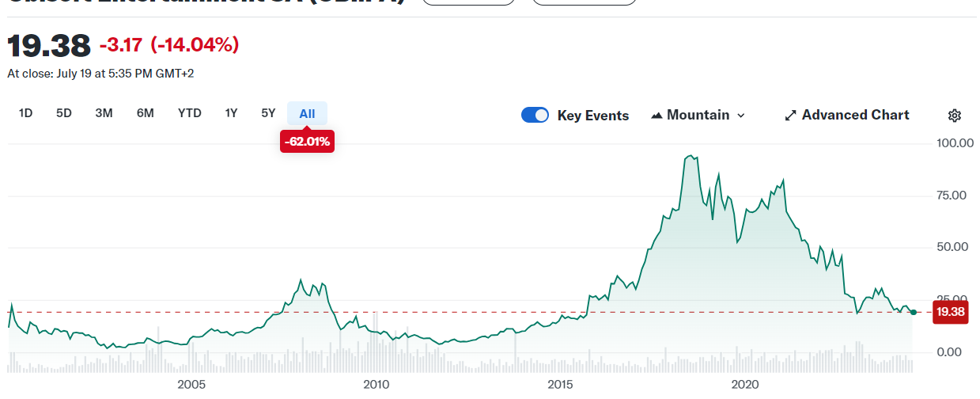Switch chart to the 1Y range
This screenshot has width=980, height=399.
[x=231, y=113]
